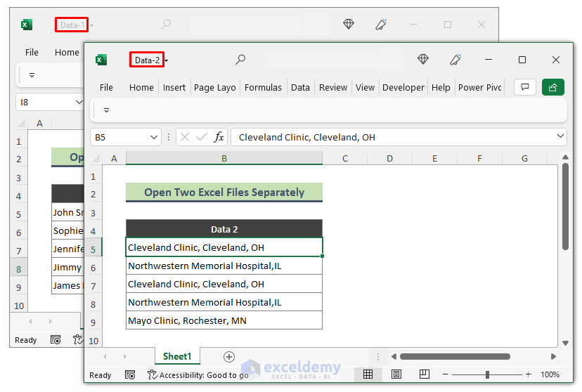Image resolution: width=582 pixels, height=392 pixels.
Task: Open File tab in Data-1 window
Action: (32, 52)
